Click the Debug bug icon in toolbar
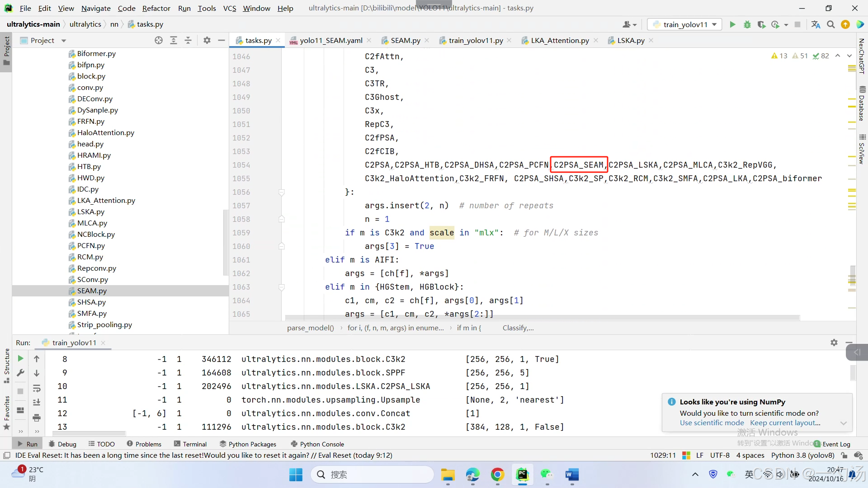 (747, 24)
